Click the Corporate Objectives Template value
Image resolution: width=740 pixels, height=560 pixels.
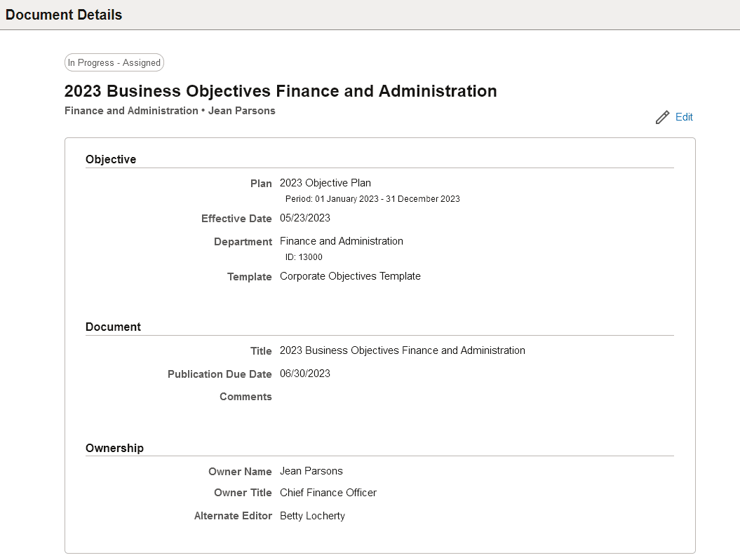click(350, 276)
